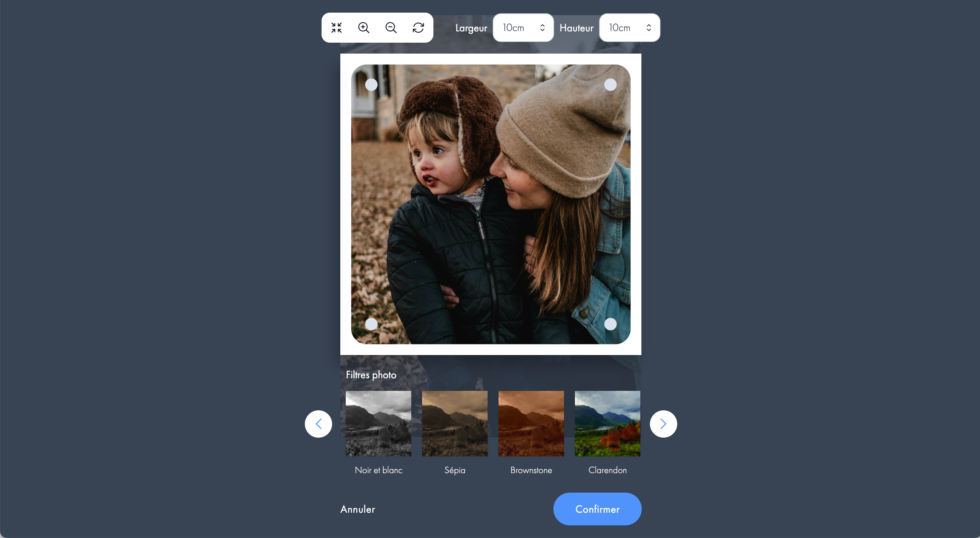The height and width of the screenshot is (538, 980).
Task: Click the bottom-left crop handle
Action: click(371, 324)
